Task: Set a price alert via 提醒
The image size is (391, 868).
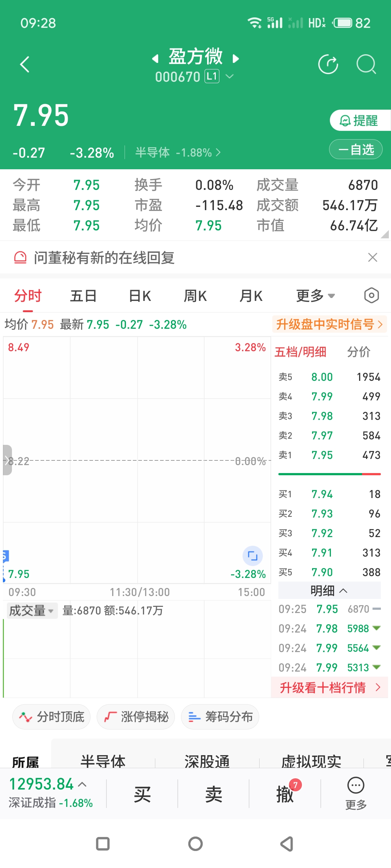Action: point(360,120)
